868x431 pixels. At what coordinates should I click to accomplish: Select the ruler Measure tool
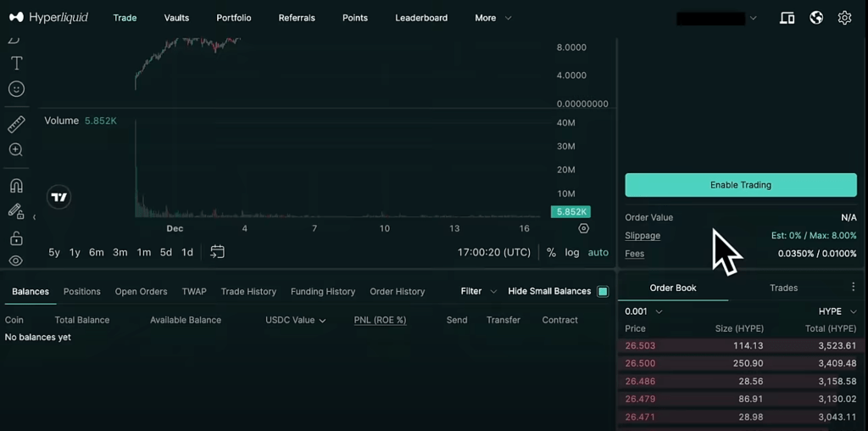pyautogui.click(x=16, y=125)
